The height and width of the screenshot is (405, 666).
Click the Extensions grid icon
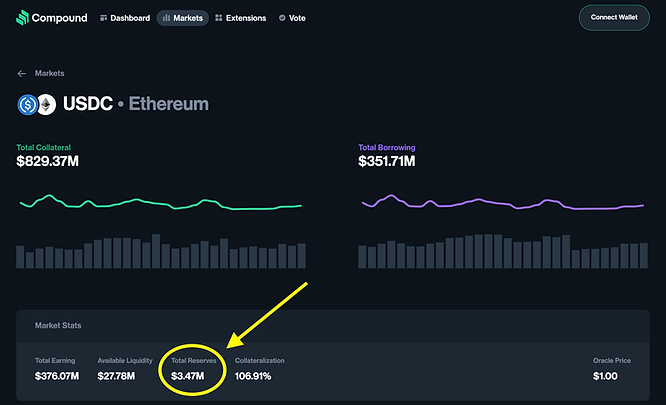tap(219, 18)
